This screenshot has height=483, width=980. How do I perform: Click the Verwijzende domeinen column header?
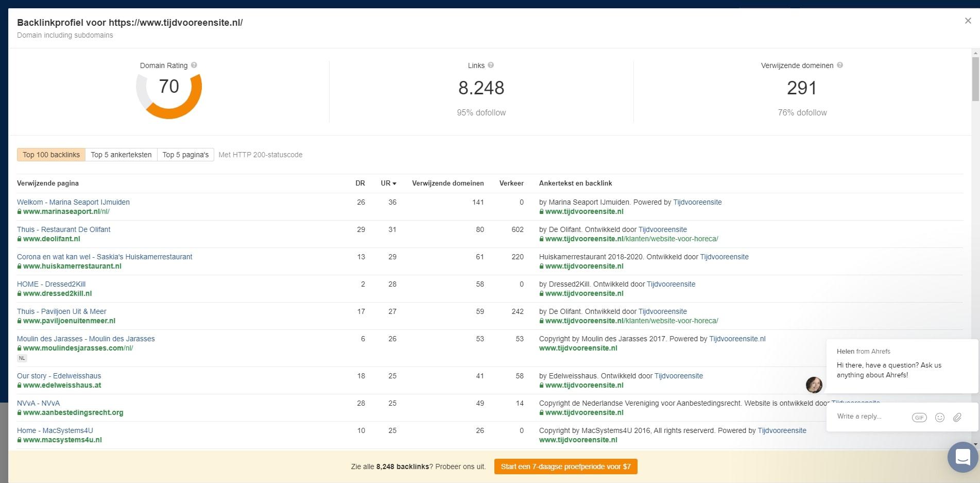(448, 183)
